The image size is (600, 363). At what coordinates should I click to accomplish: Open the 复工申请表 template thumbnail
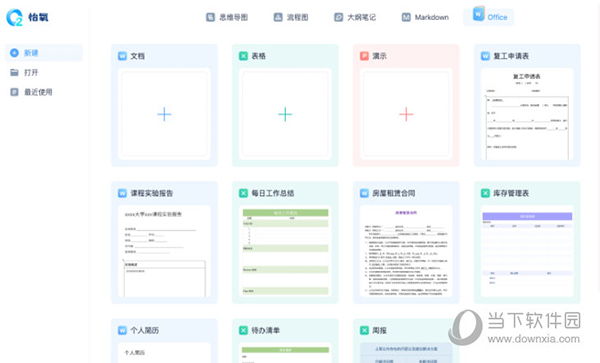click(x=527, y=114)
